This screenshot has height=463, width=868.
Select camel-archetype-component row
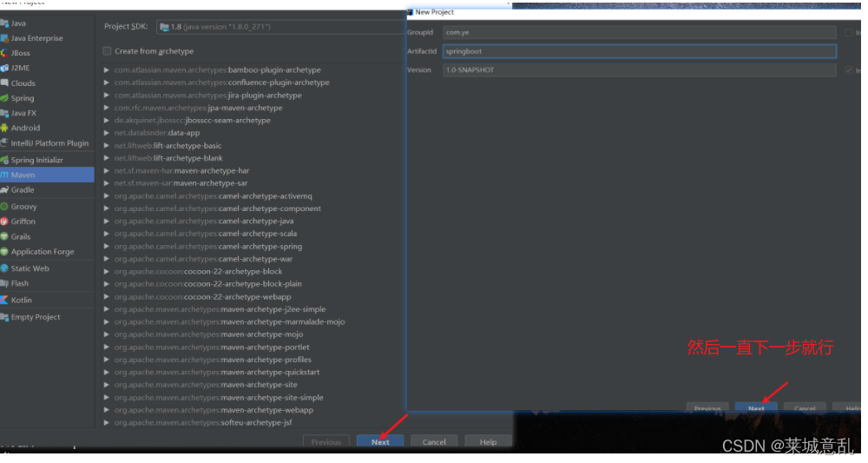click(218, 208)
